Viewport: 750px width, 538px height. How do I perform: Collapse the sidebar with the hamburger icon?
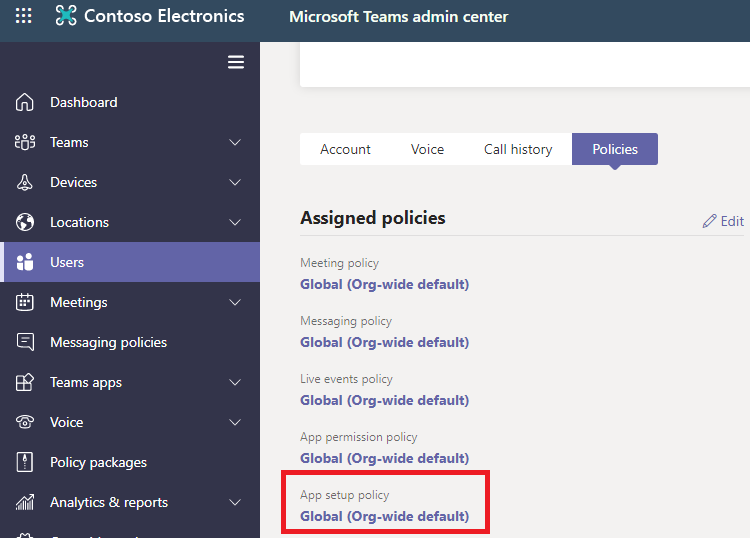tap(236, 62)
